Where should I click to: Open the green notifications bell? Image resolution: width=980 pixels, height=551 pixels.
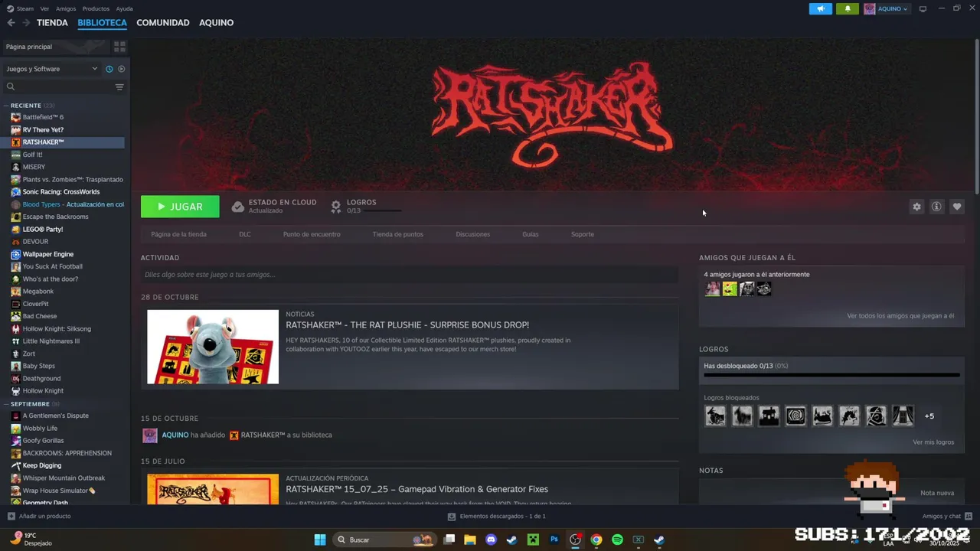click(x=848, y=9)
